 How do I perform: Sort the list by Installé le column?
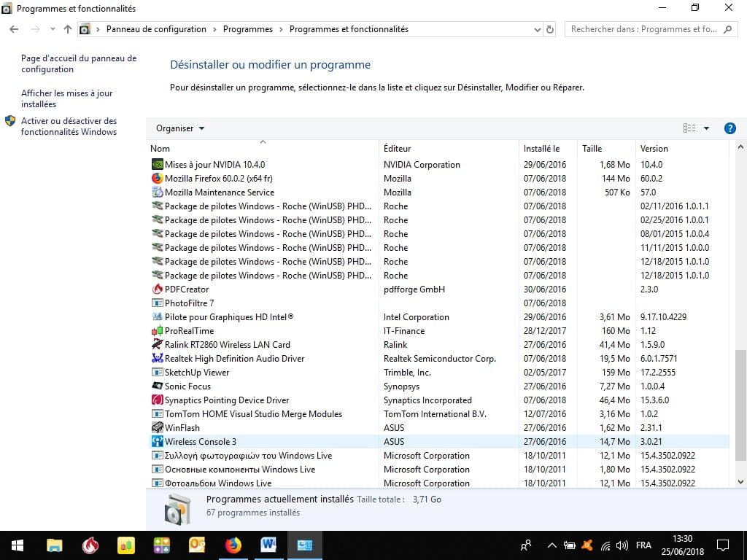(548, 148)
